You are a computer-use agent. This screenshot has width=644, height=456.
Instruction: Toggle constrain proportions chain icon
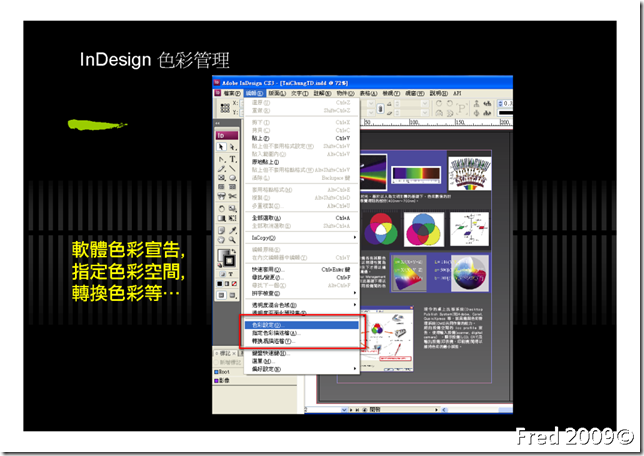[380, 108]
